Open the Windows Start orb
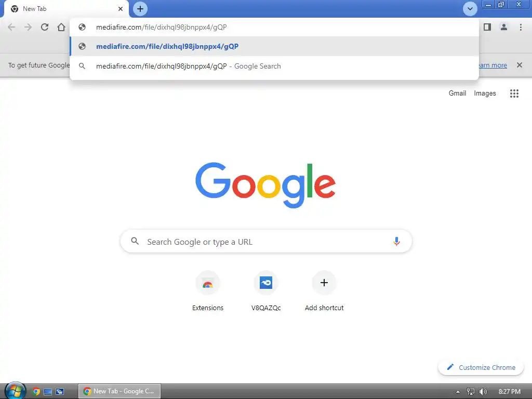 click(15, 391)
